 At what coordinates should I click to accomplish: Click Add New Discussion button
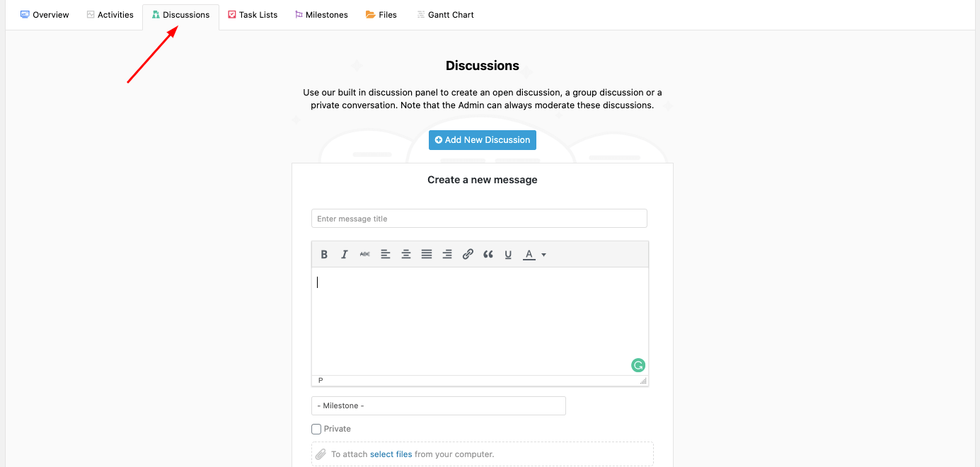tap(482, 140)
